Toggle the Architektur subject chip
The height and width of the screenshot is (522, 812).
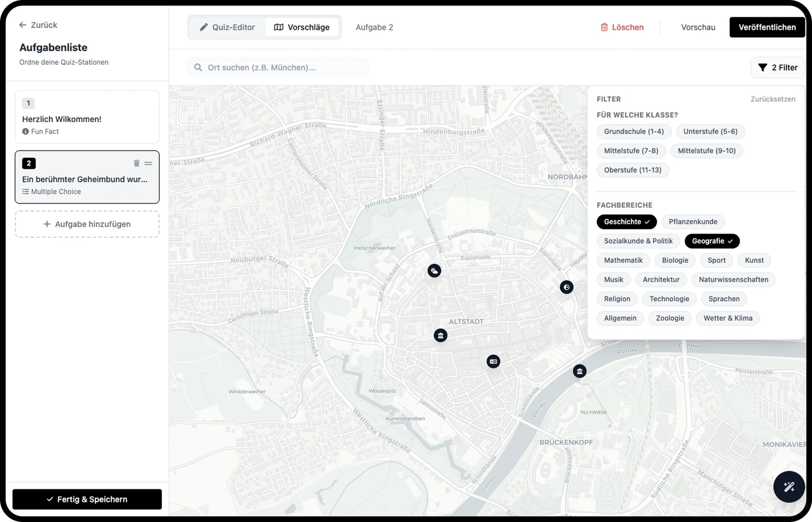[661, 280]
